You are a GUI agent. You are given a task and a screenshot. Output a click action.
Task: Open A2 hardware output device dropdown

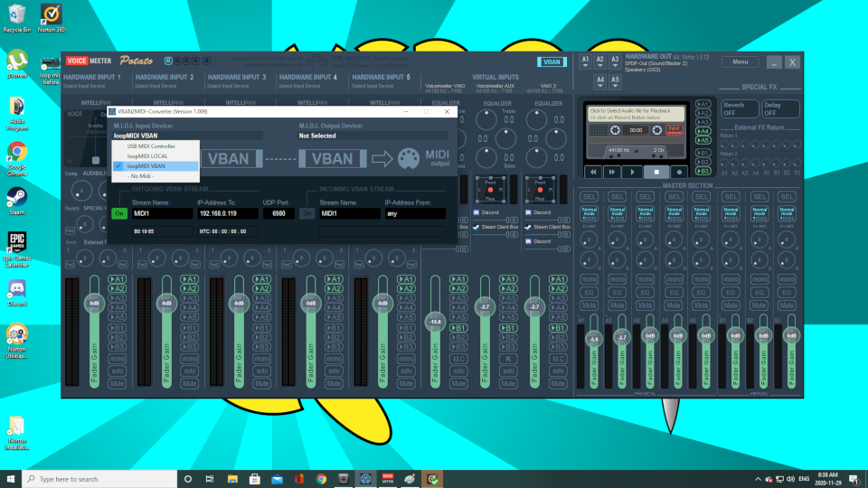pos(600,61)
